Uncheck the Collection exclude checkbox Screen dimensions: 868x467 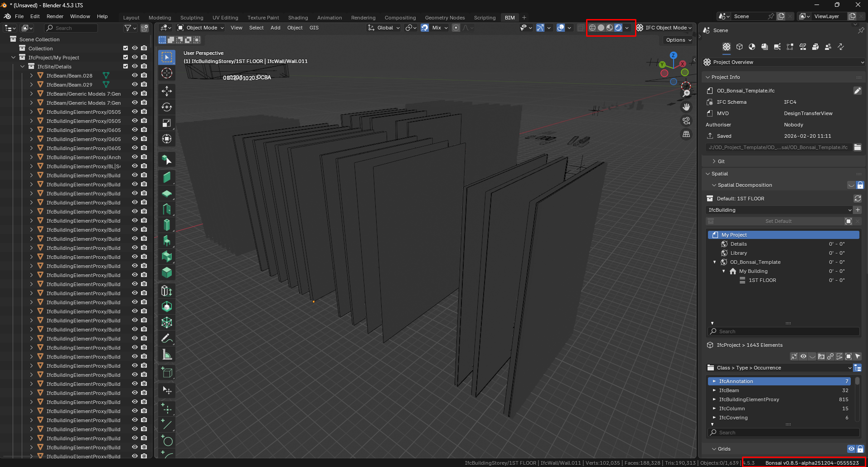pos(126,49)
